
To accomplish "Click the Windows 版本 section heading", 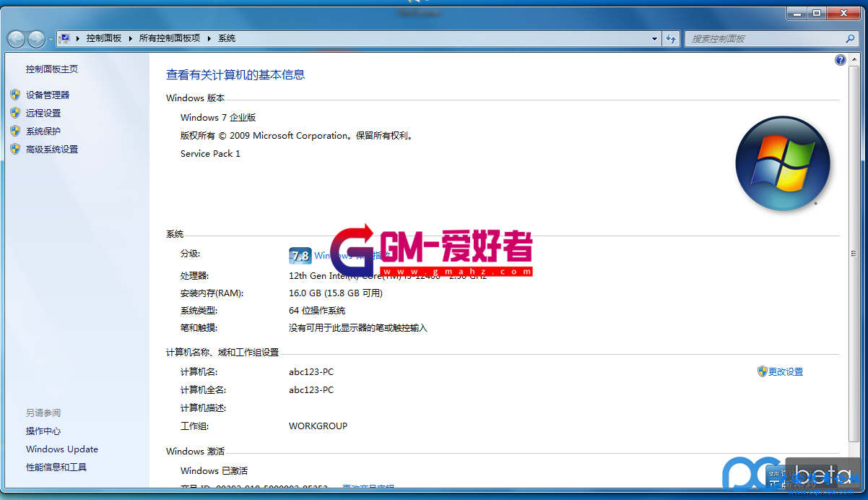I will (x=195, y=98).
